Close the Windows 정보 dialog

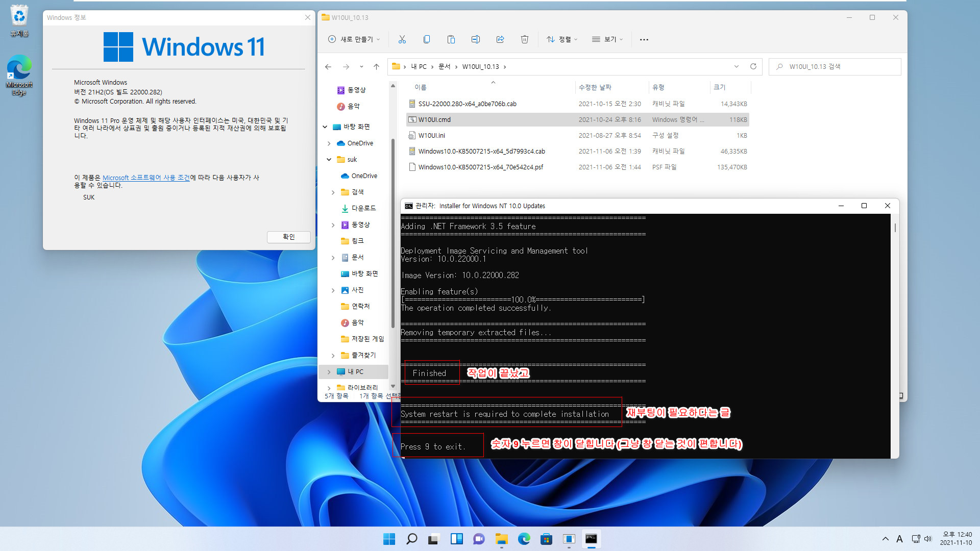point(307,17)
